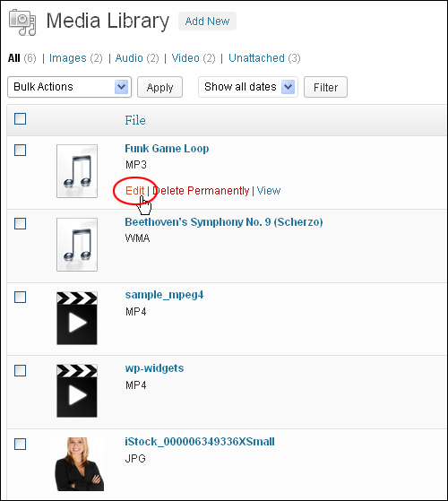This screenshot has width=448, height=501.
Task: Open the Bulk Actions dropdown
Action: (69, 87)
